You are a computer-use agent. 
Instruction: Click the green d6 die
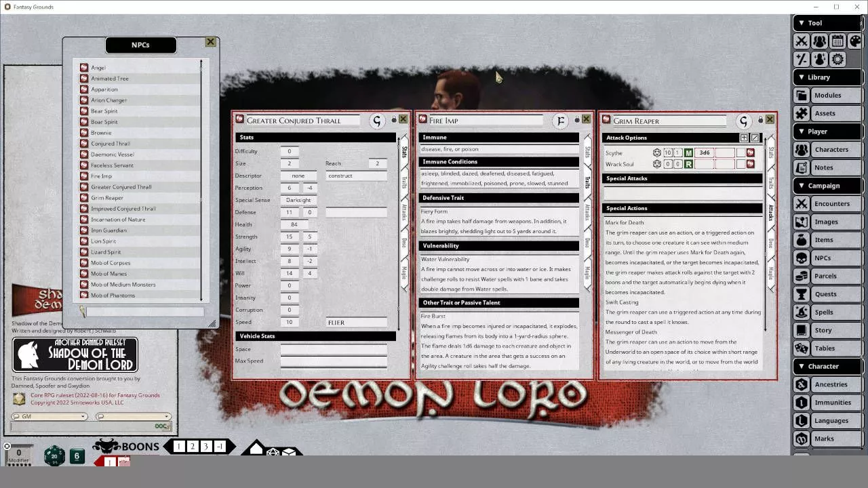[x=77, y=456]
